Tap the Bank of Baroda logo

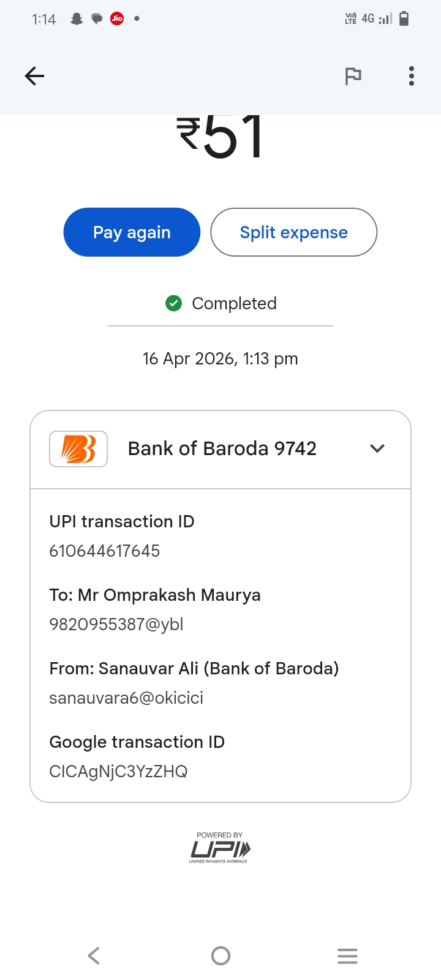(x=78, y=449)
